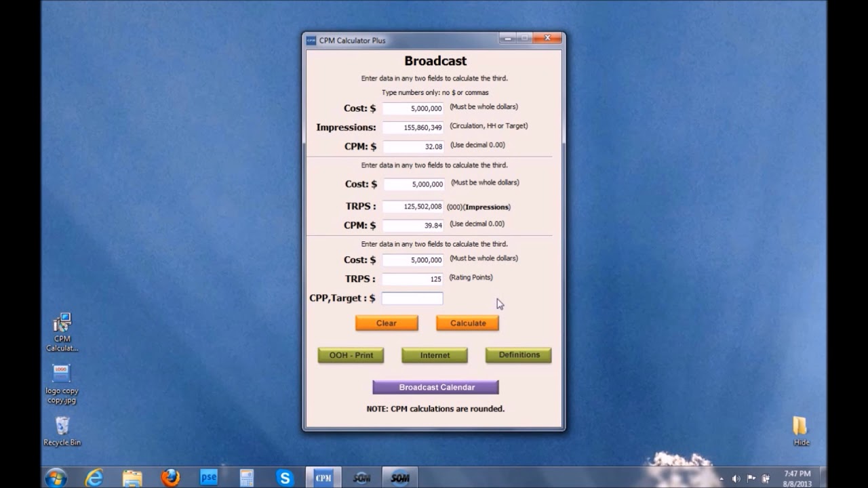
Task: Select the logo copy copy.jpg desktop file
Action: click(x=62, y=384)
